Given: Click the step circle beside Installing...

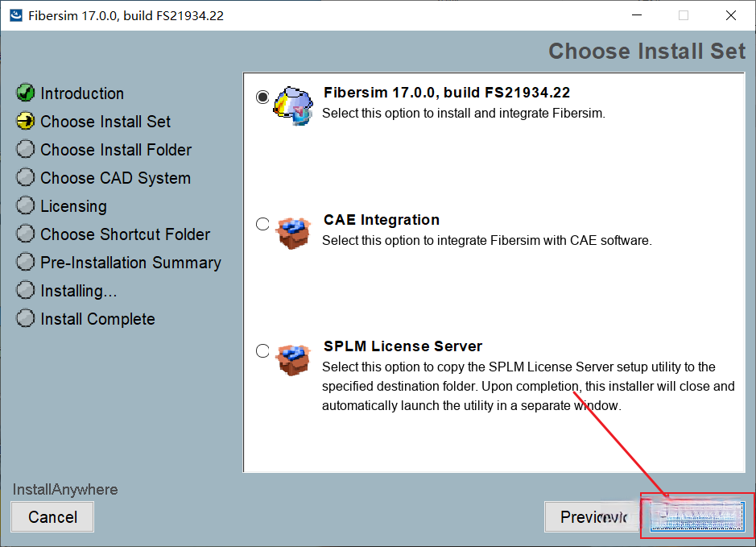Looking at the screenshot, I should [26, 290].
